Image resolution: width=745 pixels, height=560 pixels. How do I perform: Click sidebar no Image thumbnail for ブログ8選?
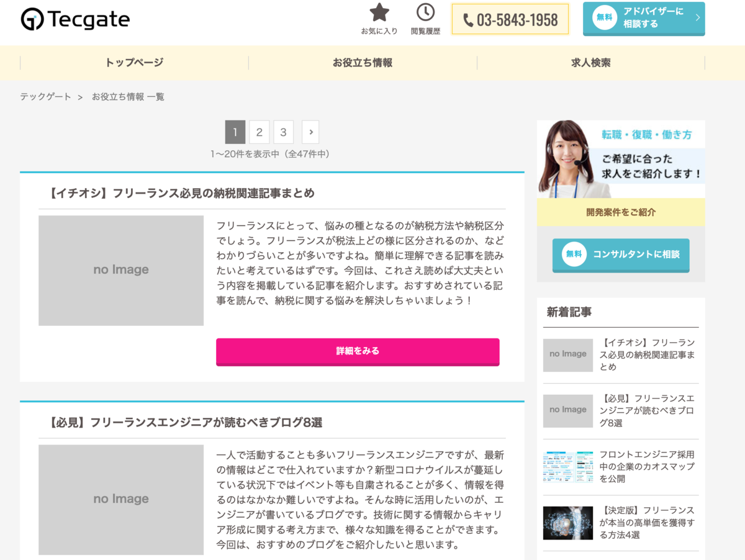(568, 411)
